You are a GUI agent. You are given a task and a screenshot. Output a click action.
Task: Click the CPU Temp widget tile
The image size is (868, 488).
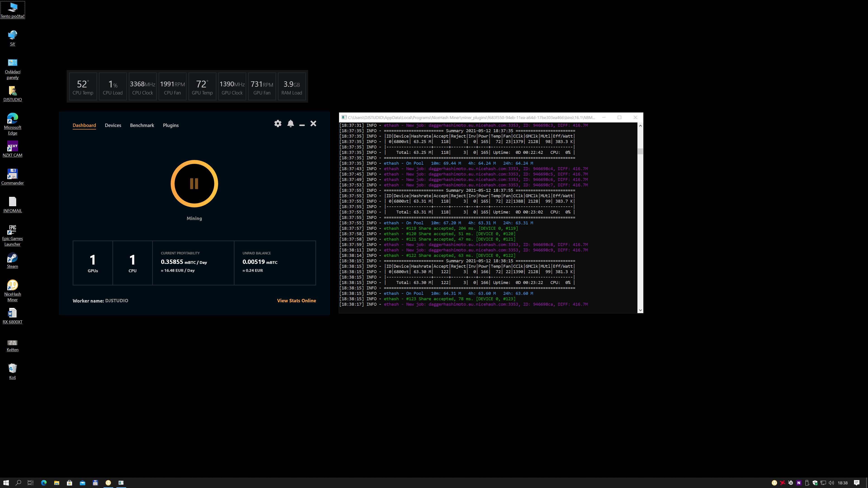[83, 87]
